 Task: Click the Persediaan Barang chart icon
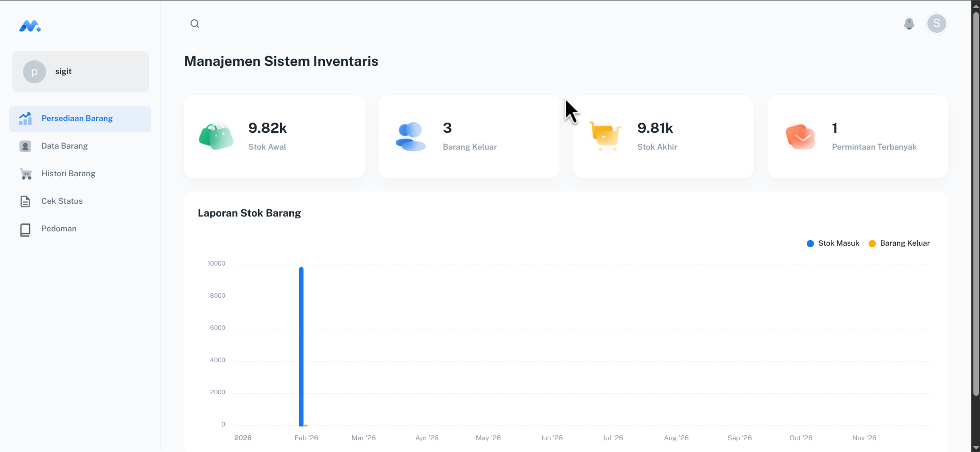[25, 118]
